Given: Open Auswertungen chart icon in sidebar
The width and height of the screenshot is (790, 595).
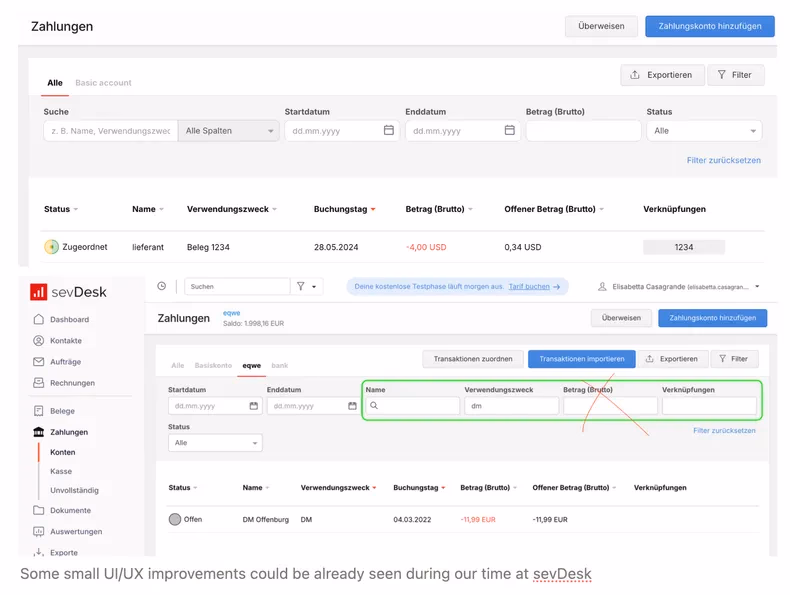Looking at the screenshot, I should 38,532.
